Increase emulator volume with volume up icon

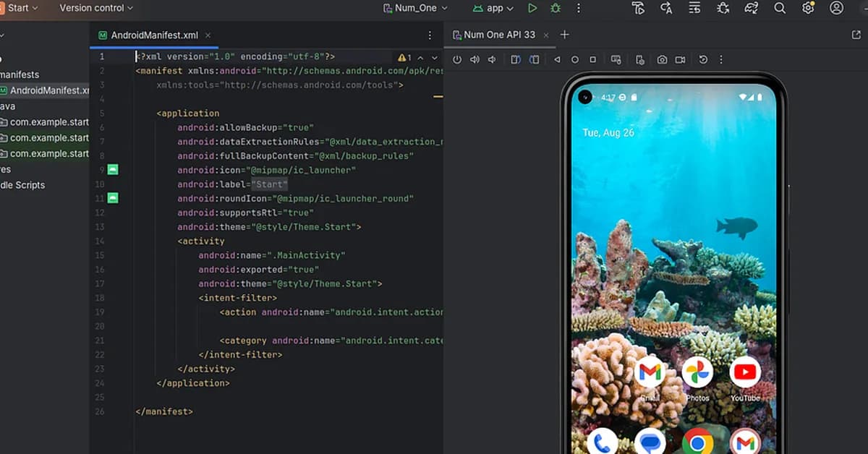tap(475, 60)
